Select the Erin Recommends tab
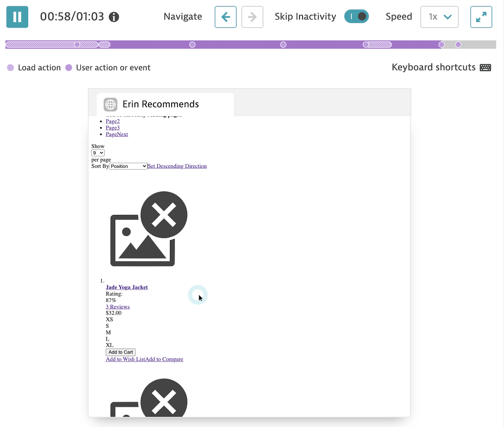 165,104
